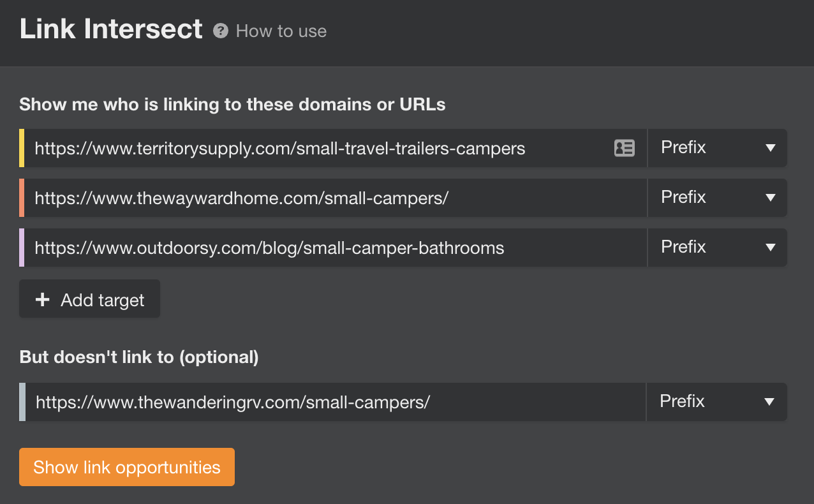This screenshot has height=504, width=814.
Task: Open the Prefix dropdown for thewaywardhome.com target
Action: [717, 198]
